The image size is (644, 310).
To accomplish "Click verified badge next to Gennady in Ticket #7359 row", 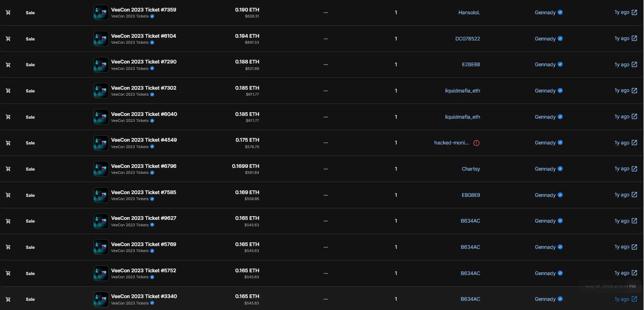I will tap(560, 12).
